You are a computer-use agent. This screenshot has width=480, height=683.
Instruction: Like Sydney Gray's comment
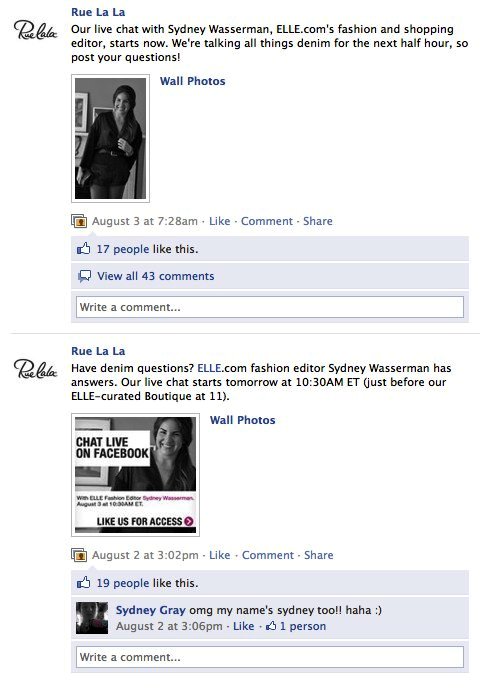(243, 626)
